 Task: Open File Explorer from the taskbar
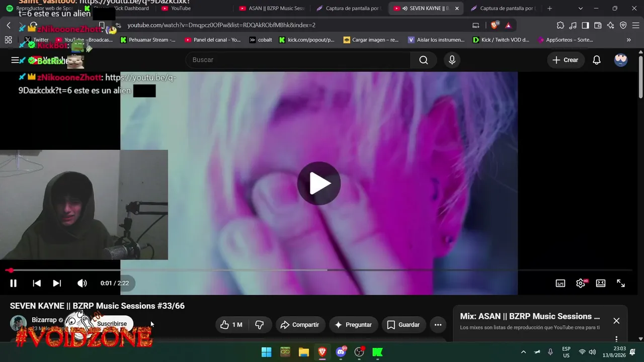pyautogui.click(x=304, y=352)
